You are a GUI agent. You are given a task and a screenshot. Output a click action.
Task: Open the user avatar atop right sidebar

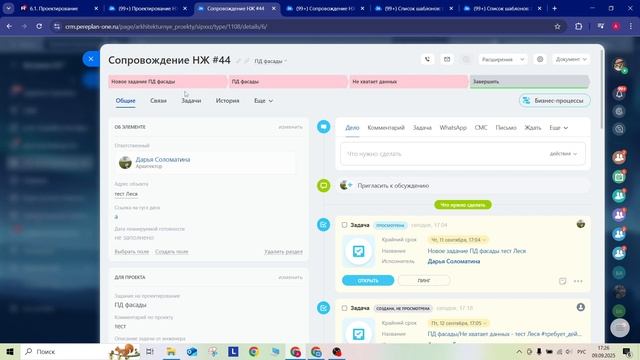pos(619,65)
